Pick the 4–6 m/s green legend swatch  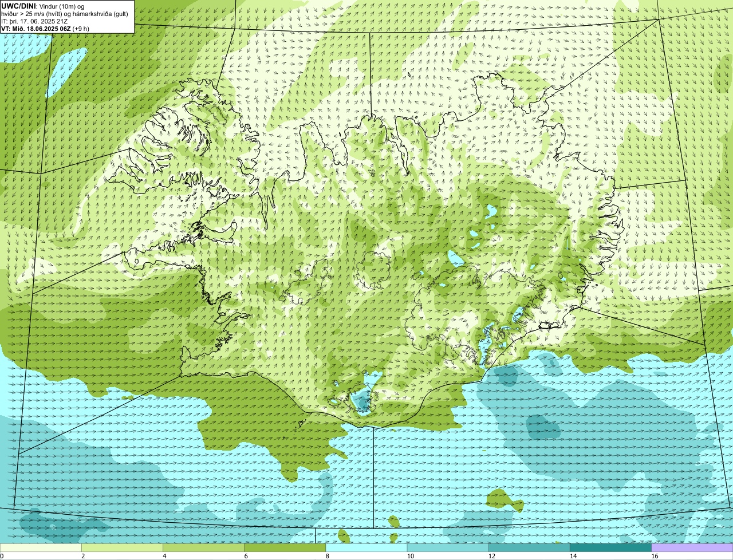coord(203,547)
